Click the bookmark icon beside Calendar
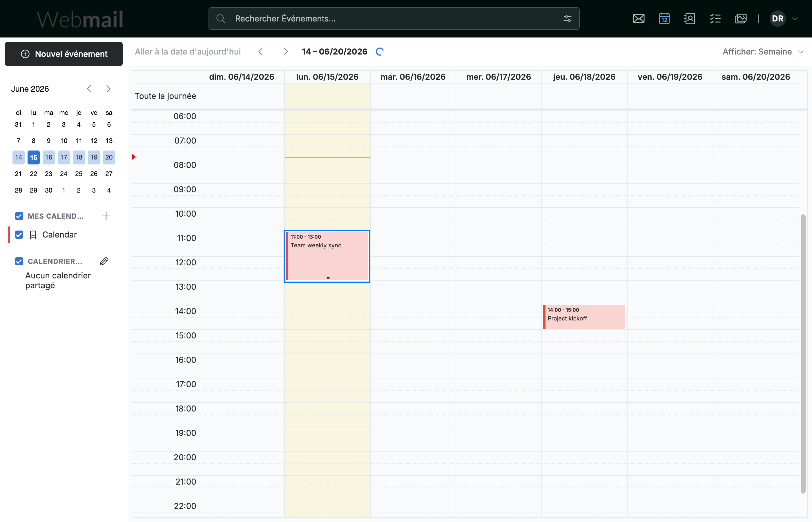Screen dimensions: 812x522 (33, 235)
